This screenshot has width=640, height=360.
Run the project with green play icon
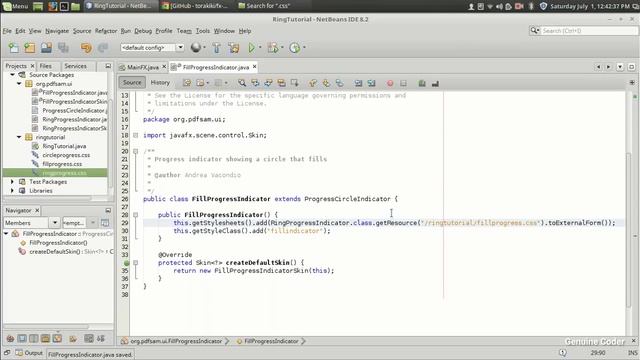(251, 48)
